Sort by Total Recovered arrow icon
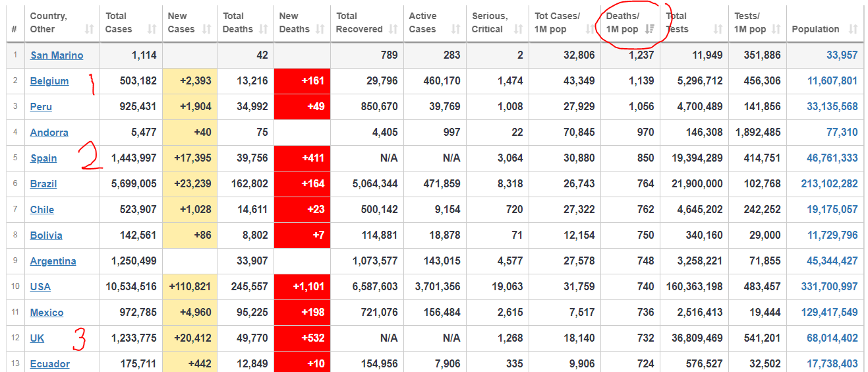Screen dimensions: 868x372 click(x=393, y=29)
